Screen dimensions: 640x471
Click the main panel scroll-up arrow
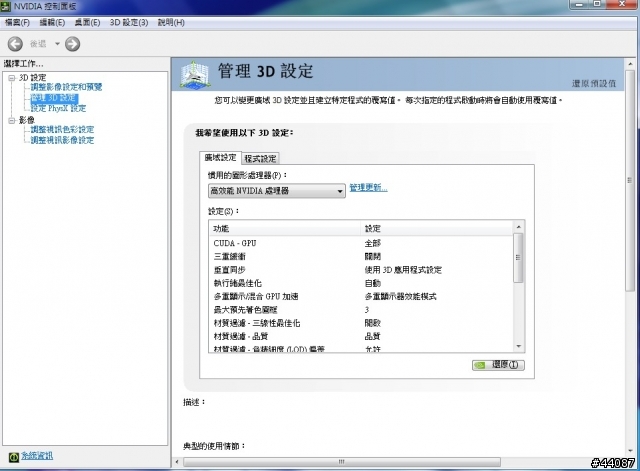[x=629, y=64]
